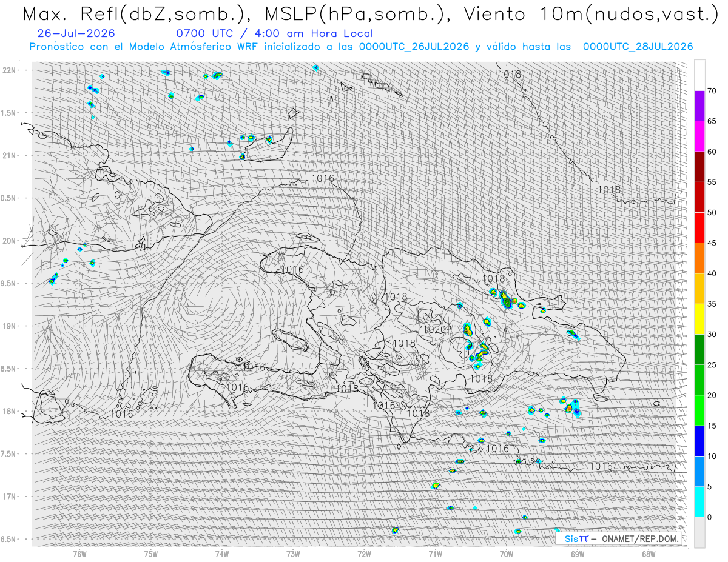Click the color scale tick label '60'
The height and width of the screenshot is (562, 728).
point(712,152)
